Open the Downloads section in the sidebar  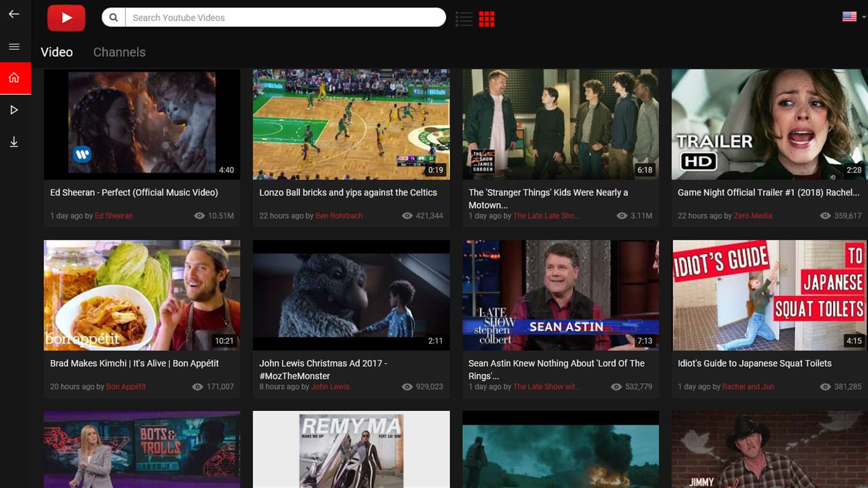coord(14,142)
